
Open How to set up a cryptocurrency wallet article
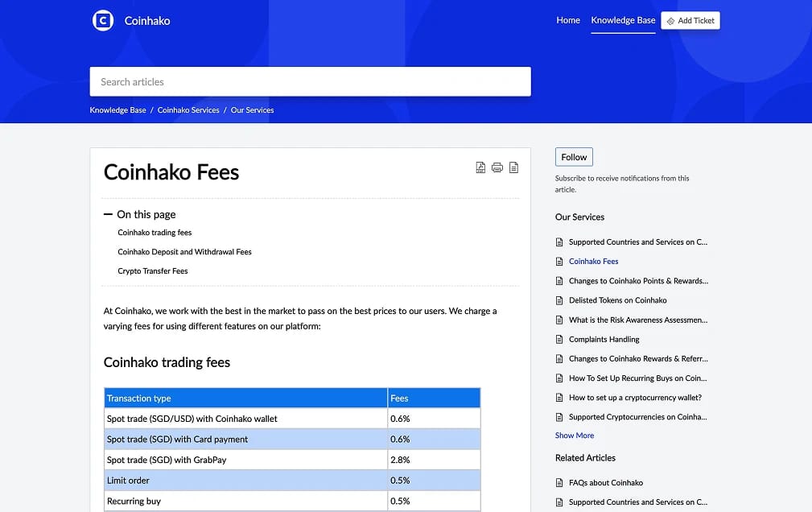point(635,398)
